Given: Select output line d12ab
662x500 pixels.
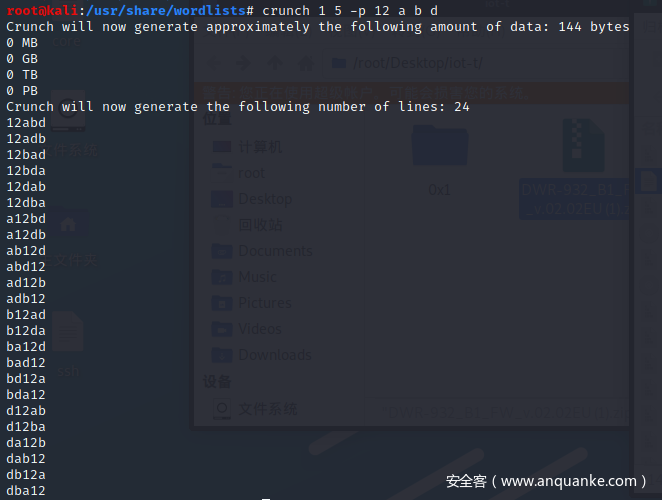Looking at the screenshot, I should point(26,411).
